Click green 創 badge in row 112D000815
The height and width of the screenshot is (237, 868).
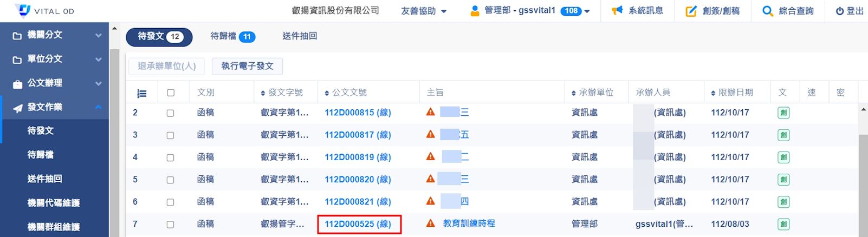coord(783,113)
